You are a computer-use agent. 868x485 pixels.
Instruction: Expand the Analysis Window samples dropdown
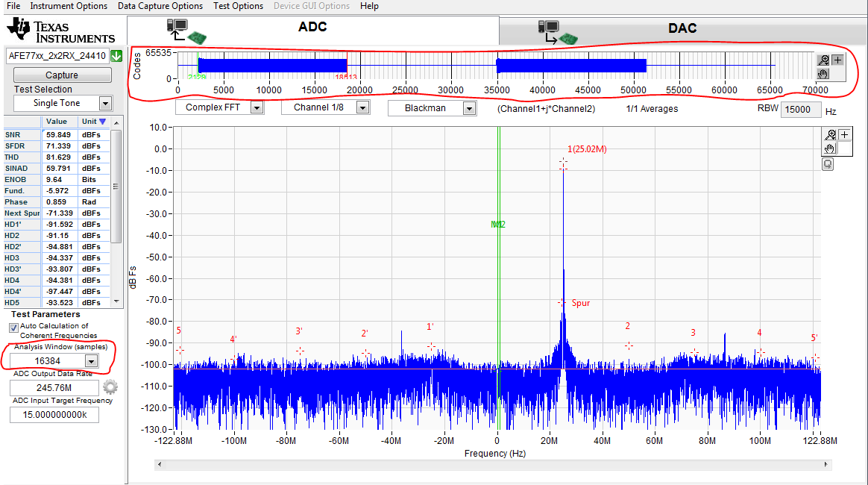(90, 360)
